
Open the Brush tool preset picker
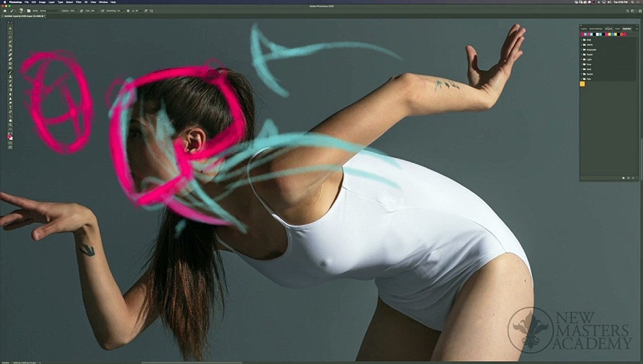(x=13, y=11)
